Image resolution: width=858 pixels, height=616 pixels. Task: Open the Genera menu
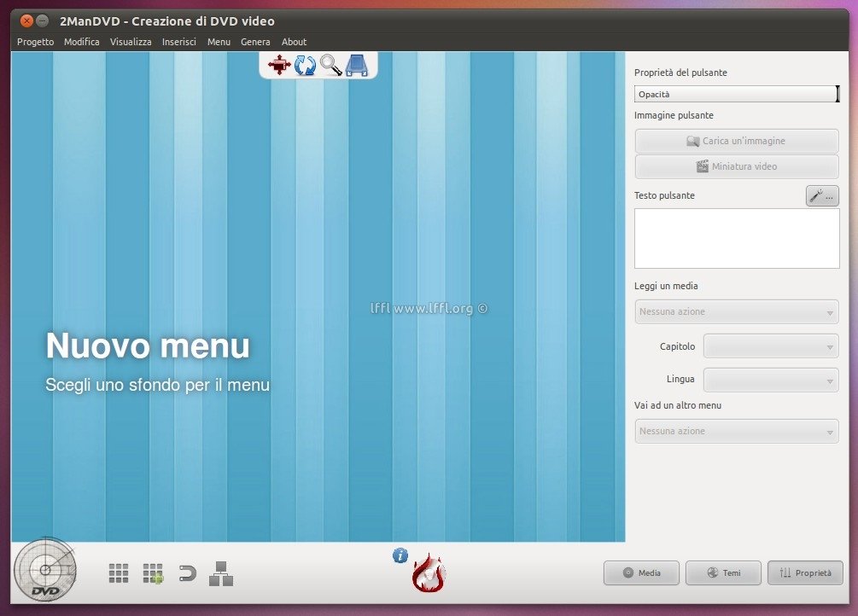pos(255,42)
